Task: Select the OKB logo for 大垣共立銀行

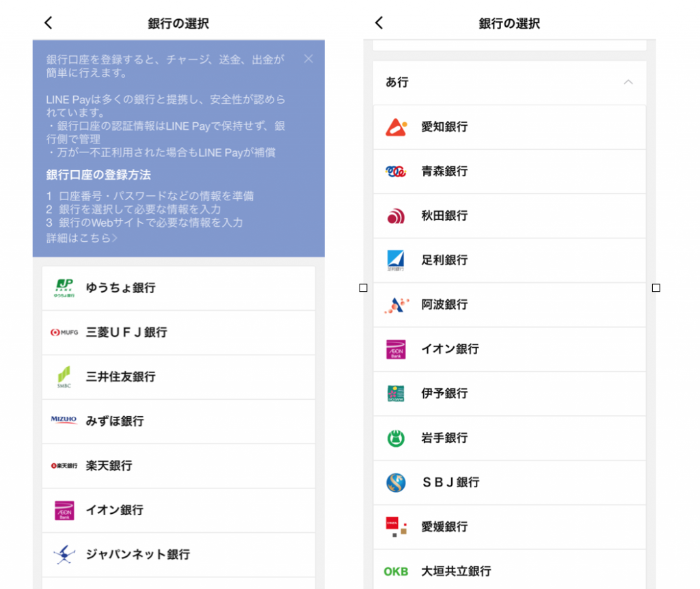Action: tap(395, 571)
